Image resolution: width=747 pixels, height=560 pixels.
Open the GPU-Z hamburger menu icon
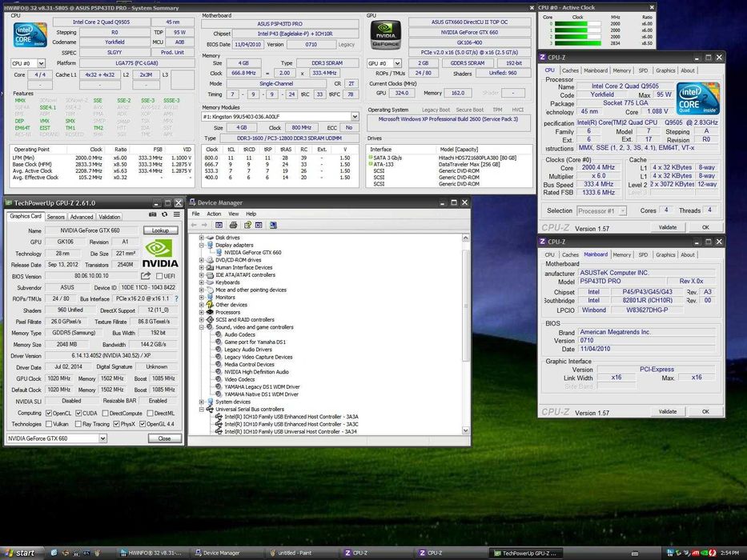tap(177, 214)
